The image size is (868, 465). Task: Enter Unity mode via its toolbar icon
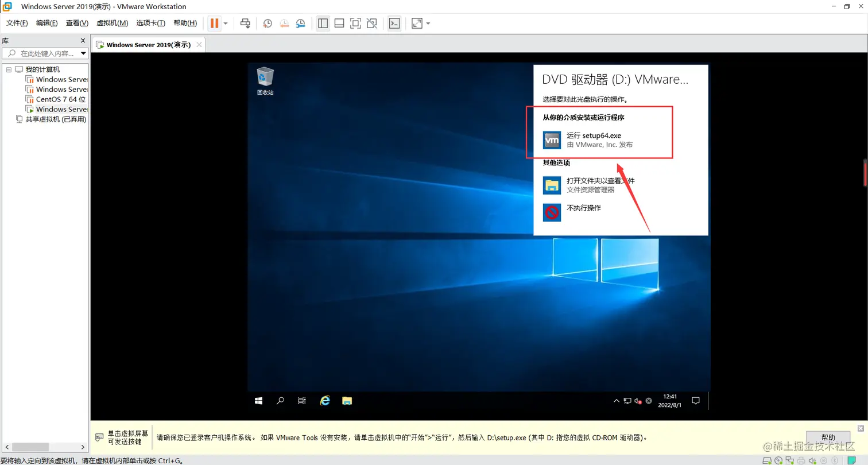pyautogui.click(x=371, y=23)
